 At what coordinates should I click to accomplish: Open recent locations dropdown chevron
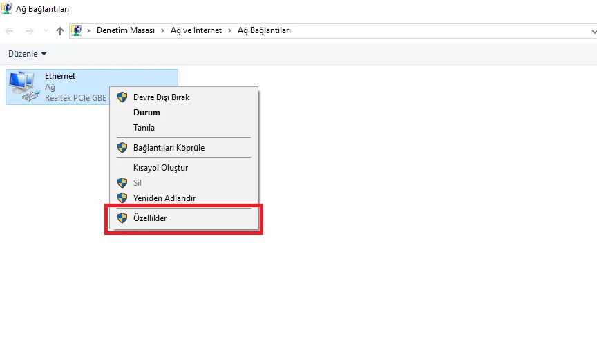point(46,31)
